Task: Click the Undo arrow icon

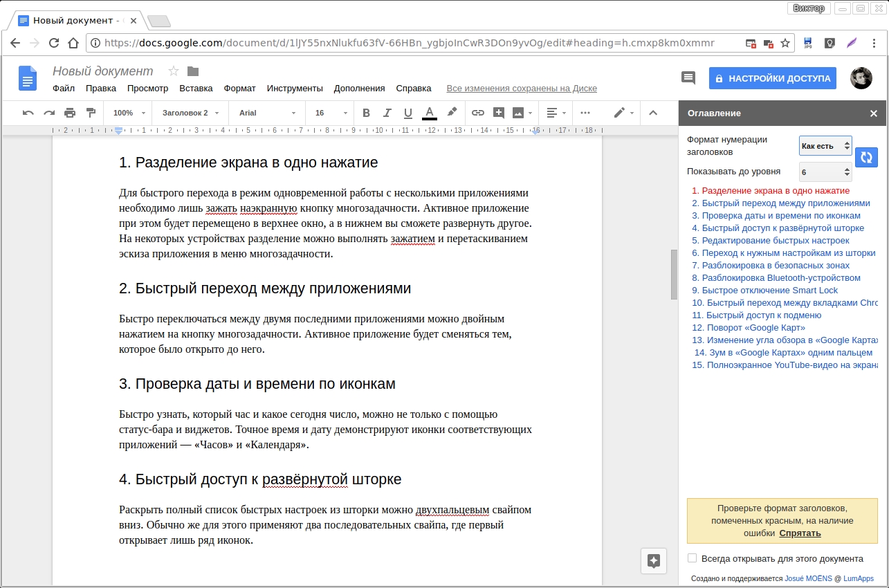Action: pos(28,113)
